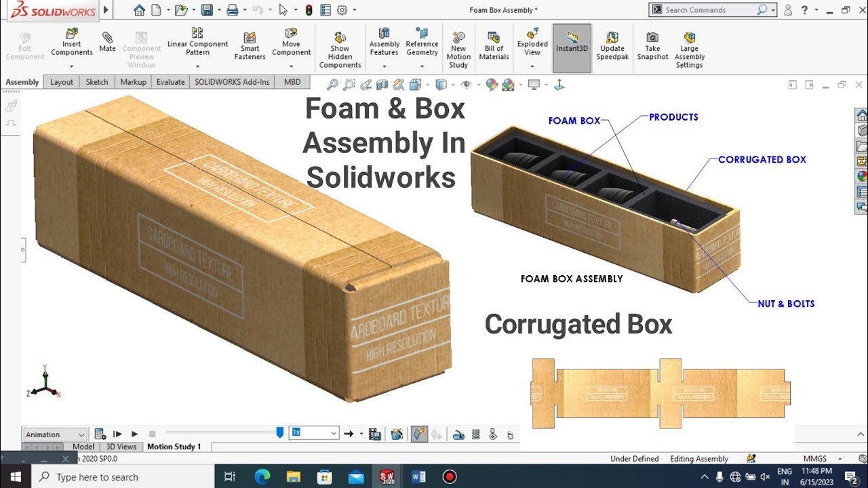Switch to the Evaluate tab
The height and width of the screenshot is (488, 868).
pos(170,82)
